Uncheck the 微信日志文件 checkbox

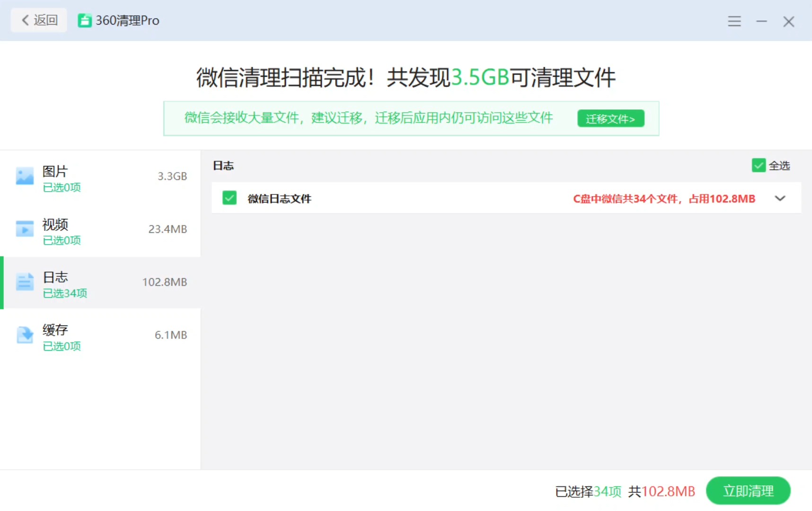tap(229, 198)
